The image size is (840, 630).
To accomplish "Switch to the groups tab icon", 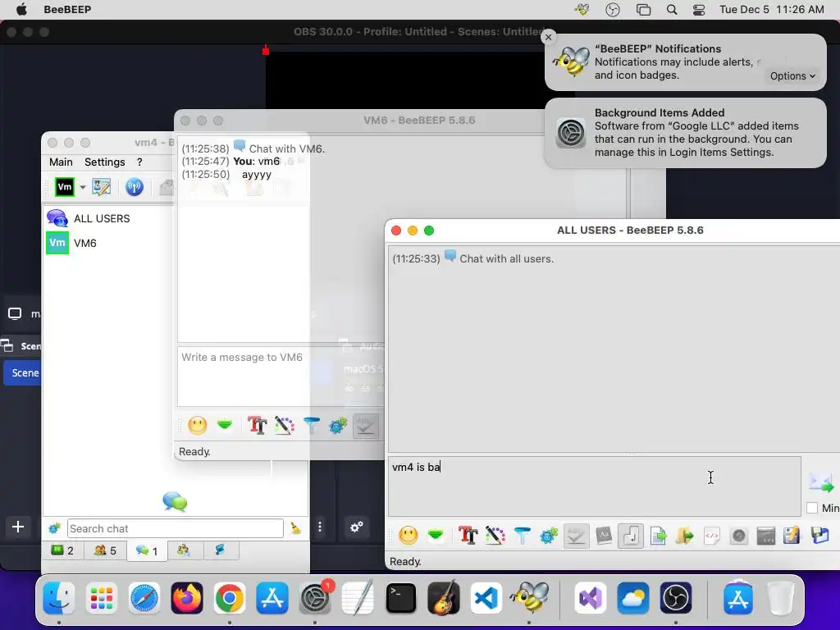I will pos(184,550).
